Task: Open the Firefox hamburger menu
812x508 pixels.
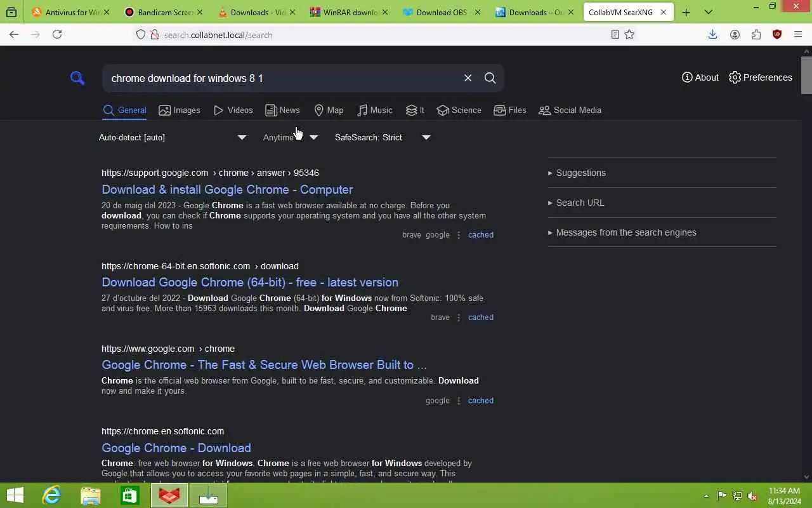Action: [798, 35]
